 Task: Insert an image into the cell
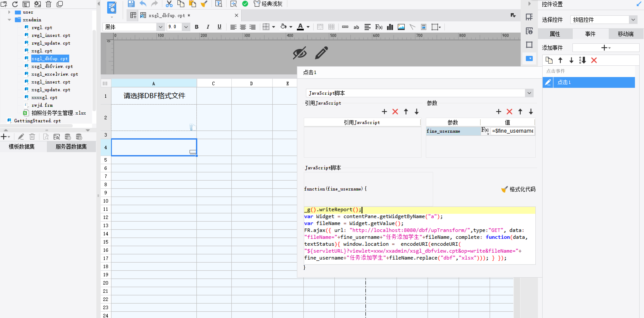click(x=401, y=27)
